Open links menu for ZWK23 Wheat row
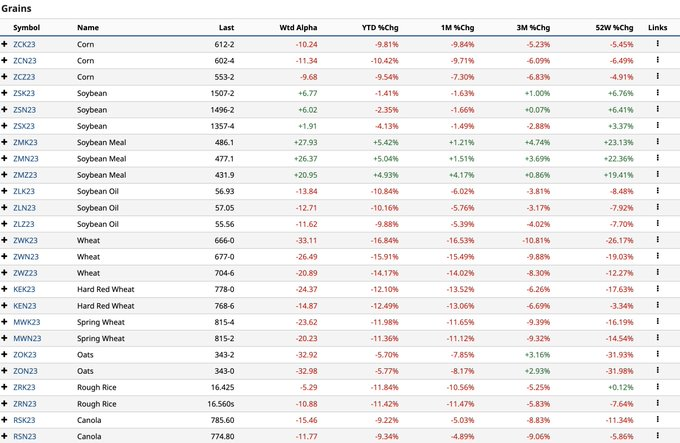 tap(657, 240)
